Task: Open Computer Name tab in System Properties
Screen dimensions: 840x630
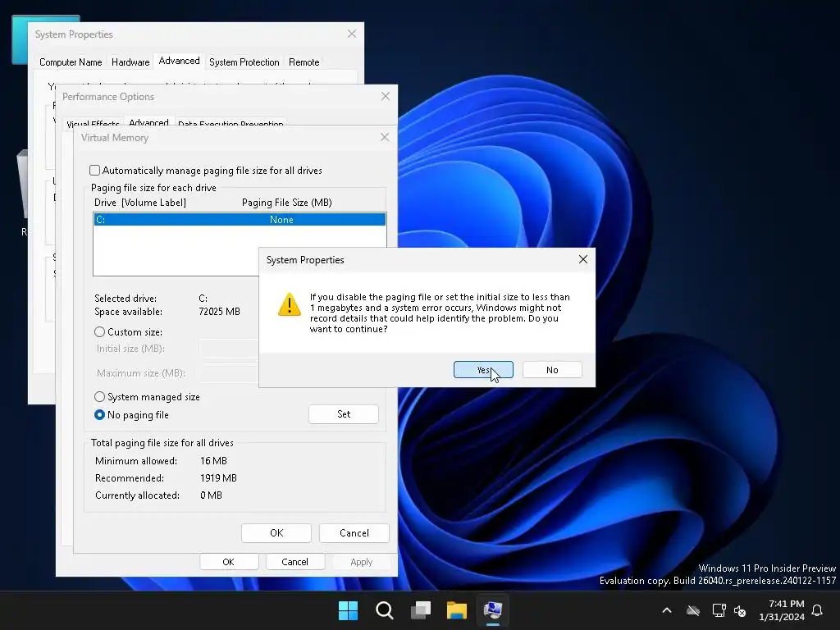Action: (x=71, y=62)
